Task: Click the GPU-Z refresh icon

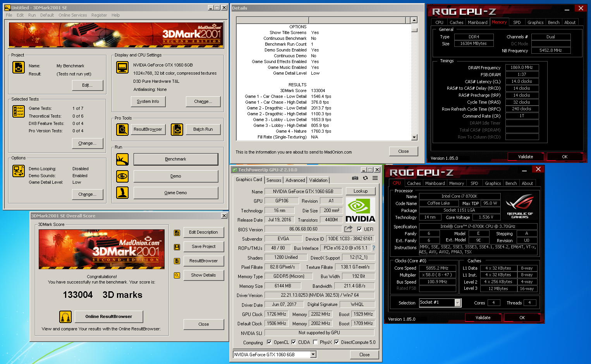Action: [x=365, y=178]
